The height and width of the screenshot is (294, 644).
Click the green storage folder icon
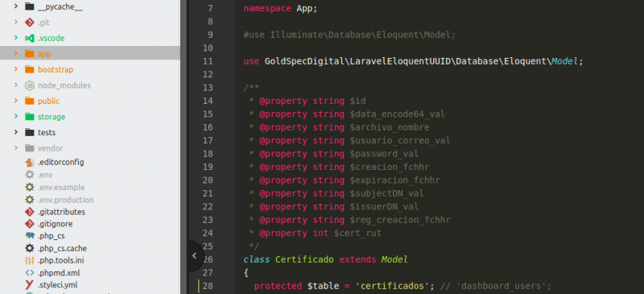coord(29,116)
